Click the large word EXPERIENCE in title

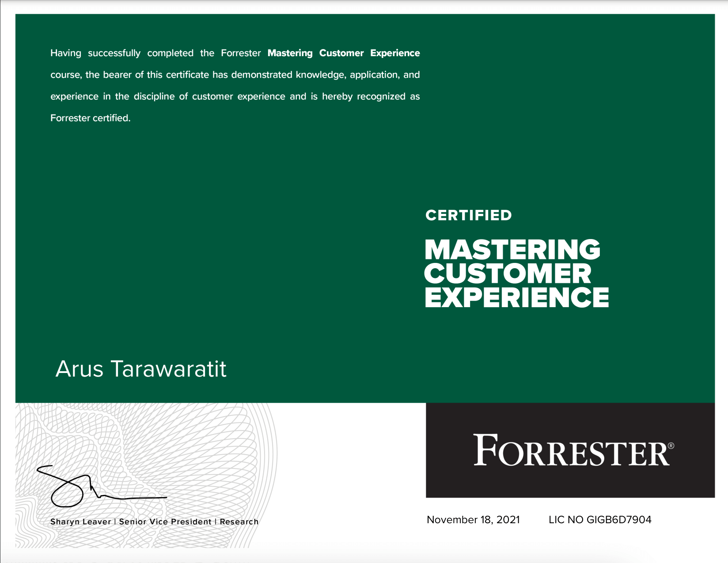click(516, 297)
